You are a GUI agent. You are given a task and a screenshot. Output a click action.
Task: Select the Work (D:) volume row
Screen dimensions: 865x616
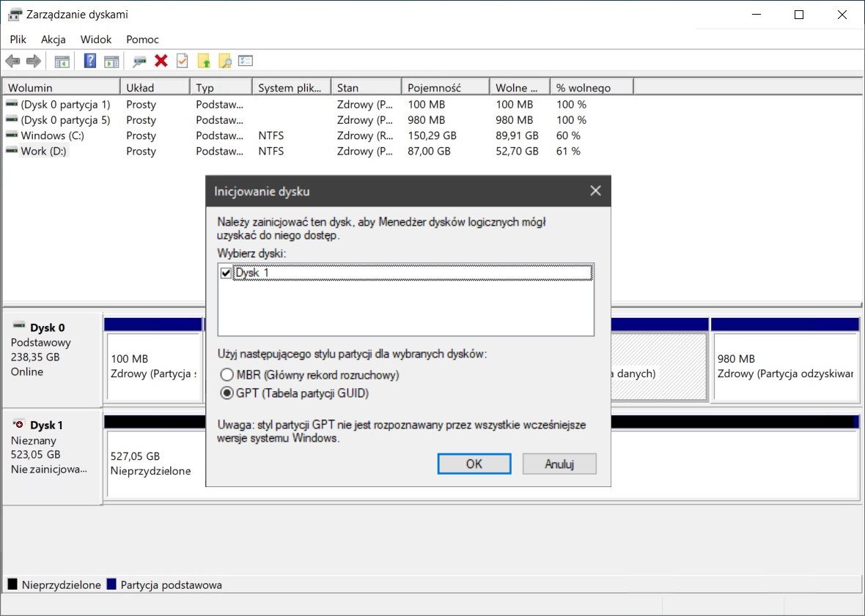click(44, 152)
